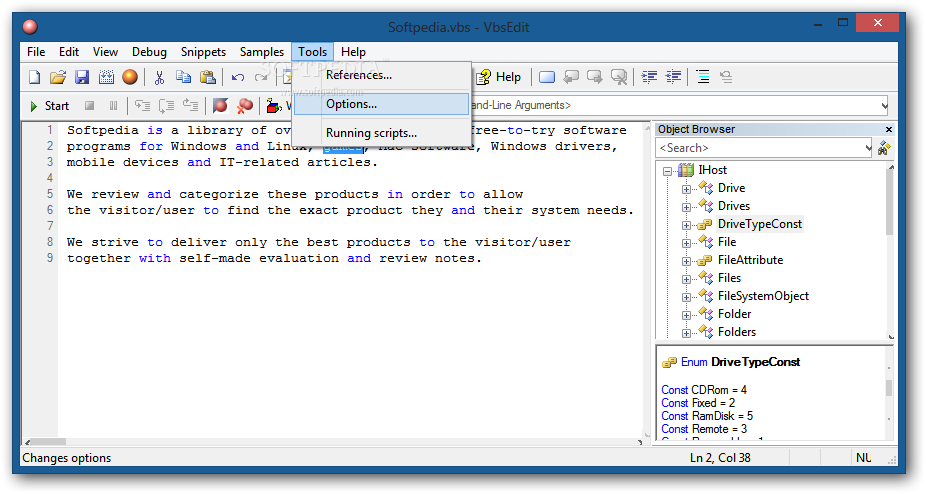Go to previous bookmark icon
The width and height of the screenshot is (926, 494).
(x=571, y=77)
